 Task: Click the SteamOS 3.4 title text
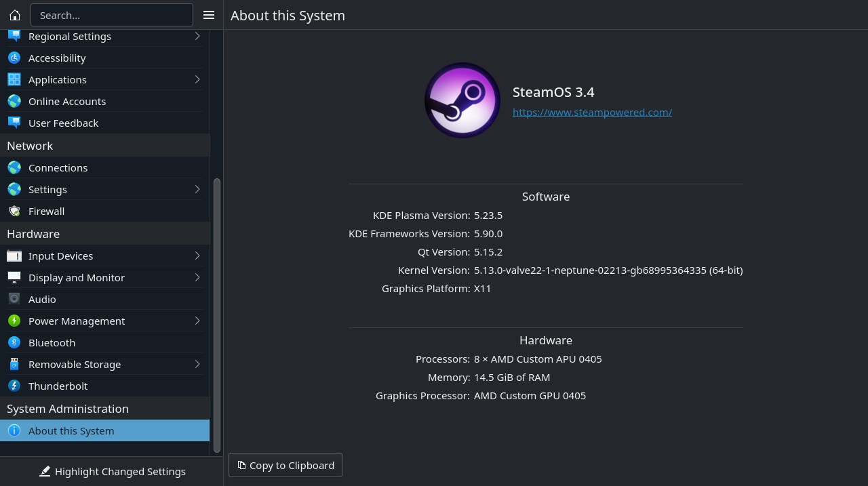click(553, 92)
